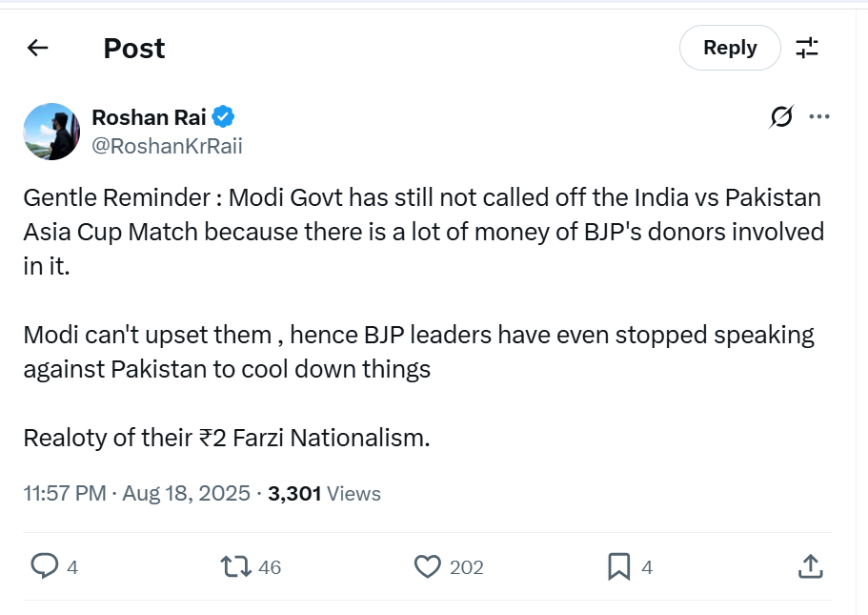This screenshot has height=615, width=868.
Task: Click the Reply button at top
Action: coord(729,48)
